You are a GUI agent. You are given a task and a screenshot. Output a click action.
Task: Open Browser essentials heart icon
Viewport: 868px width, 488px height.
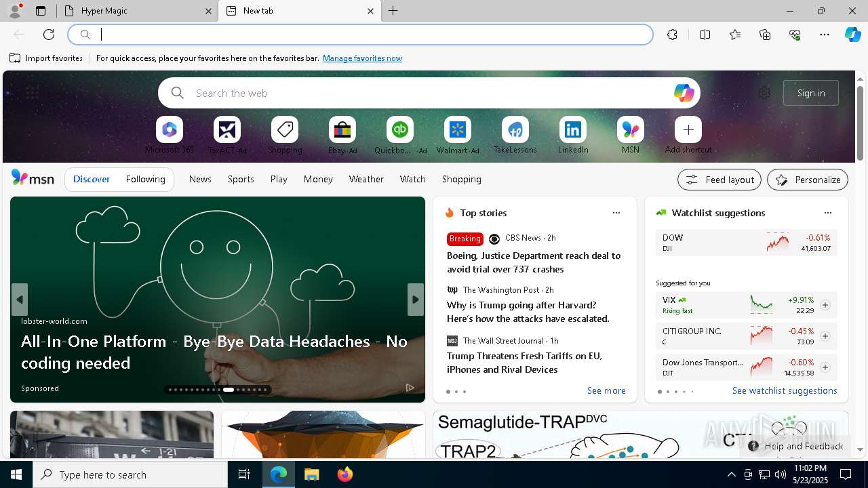click(795, 35)
